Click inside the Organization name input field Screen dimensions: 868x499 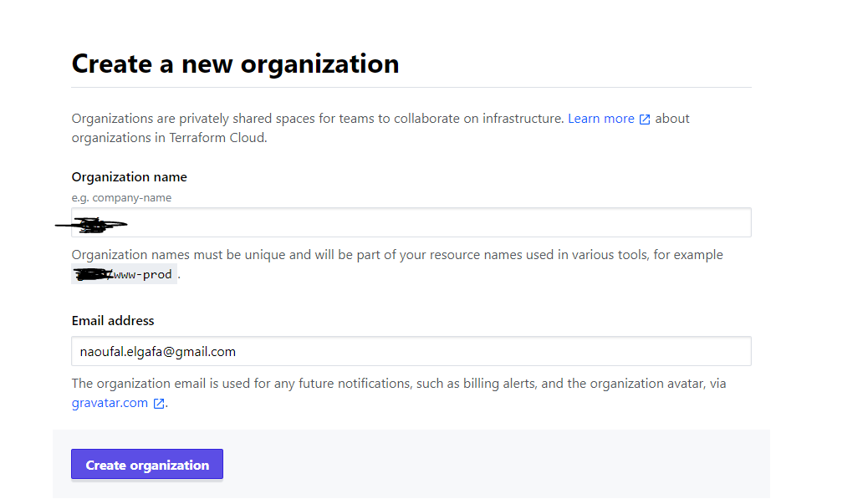(410, 222)
